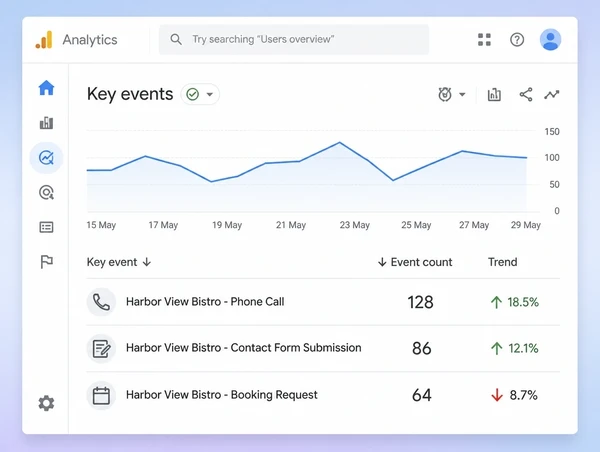
Task: Click the 23 May chart peak
Action: point(339,143)
